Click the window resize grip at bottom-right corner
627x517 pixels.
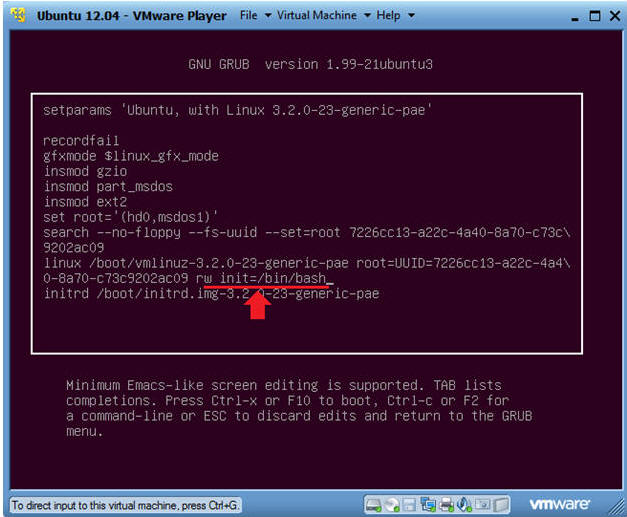pyautogui.click(x=617, y=508)
